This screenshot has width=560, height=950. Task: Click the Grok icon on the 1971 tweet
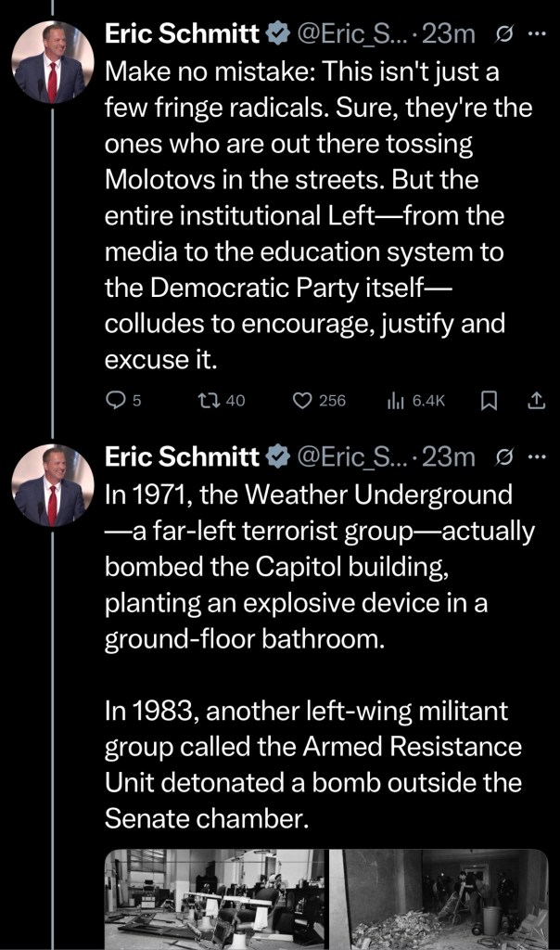(507, 456)
